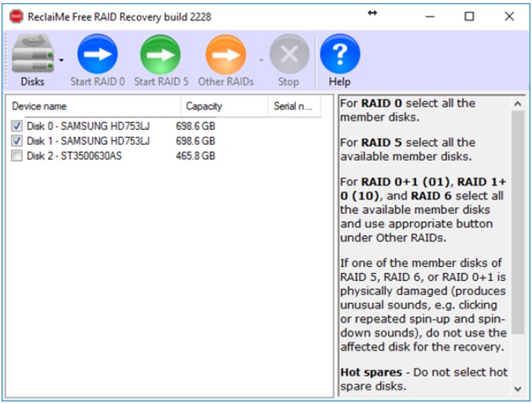Check Disk 2 ST3500630AS checkbox
This screenshot has height=403, width=532.
point(17,156)
